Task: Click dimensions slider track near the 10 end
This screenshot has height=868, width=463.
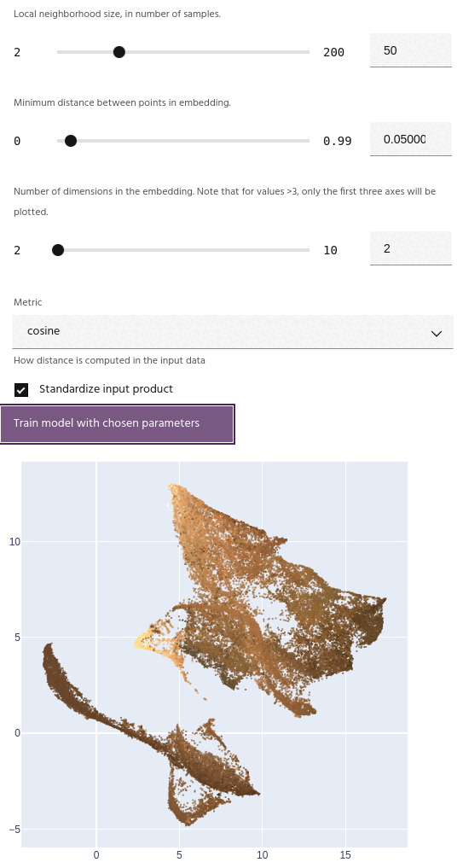Action: (302, 250)
